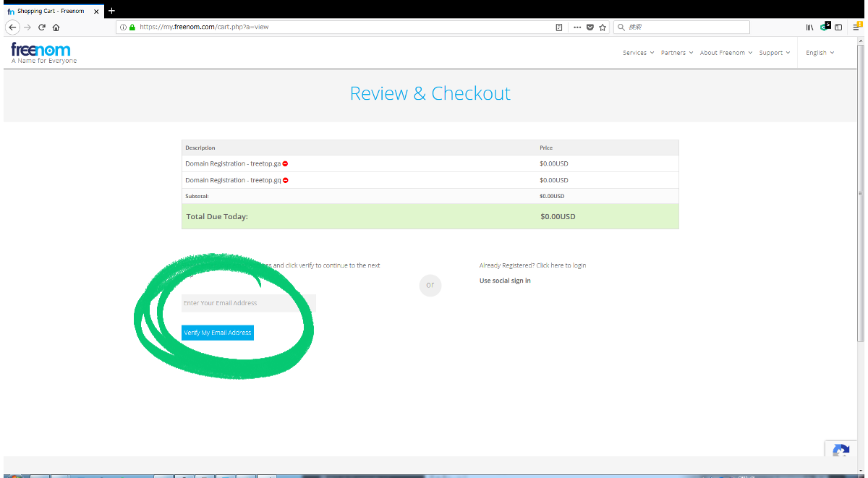The height and width of the screenshot is (478, 868).
Task: Go back to the previous page
Action: pyautogui.click(x=12, y=27)
